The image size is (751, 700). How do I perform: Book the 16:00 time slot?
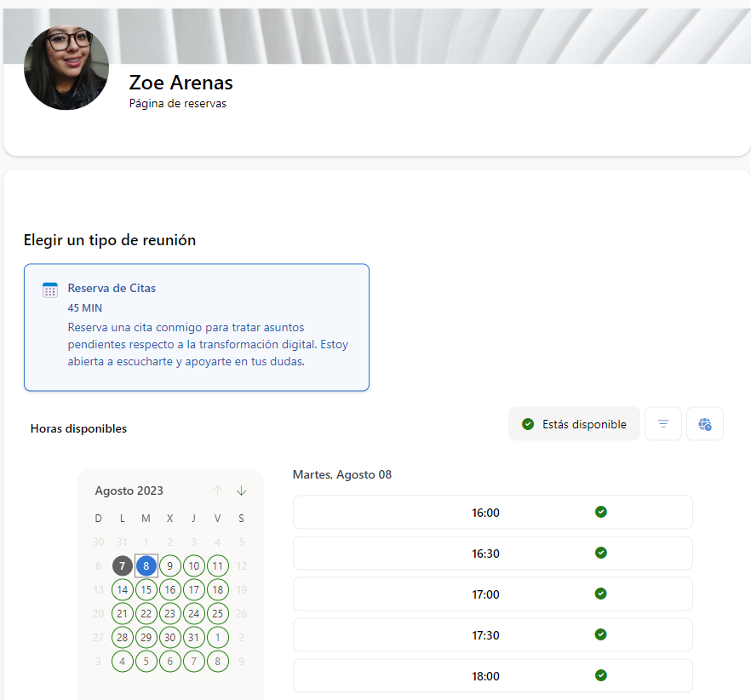coord(485,512)
